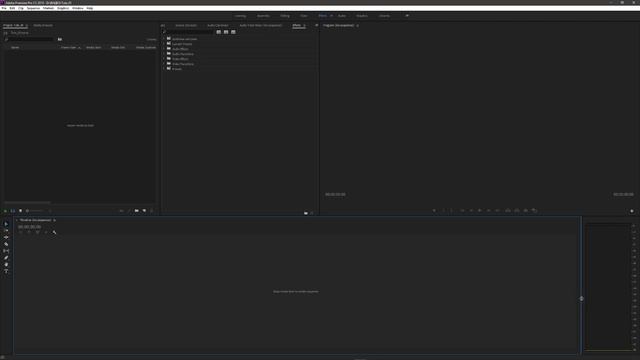Screen dimensions: 640x360
Task: Go to In point in Program monitor
Action: (x=462, y=211)
